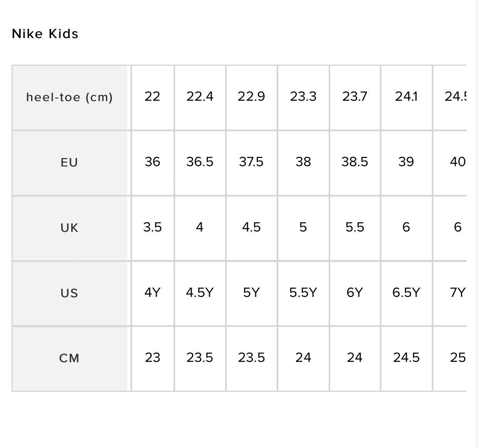
Task: Select the heel-toe (cm) row header
Action: (x=70, y=98)
